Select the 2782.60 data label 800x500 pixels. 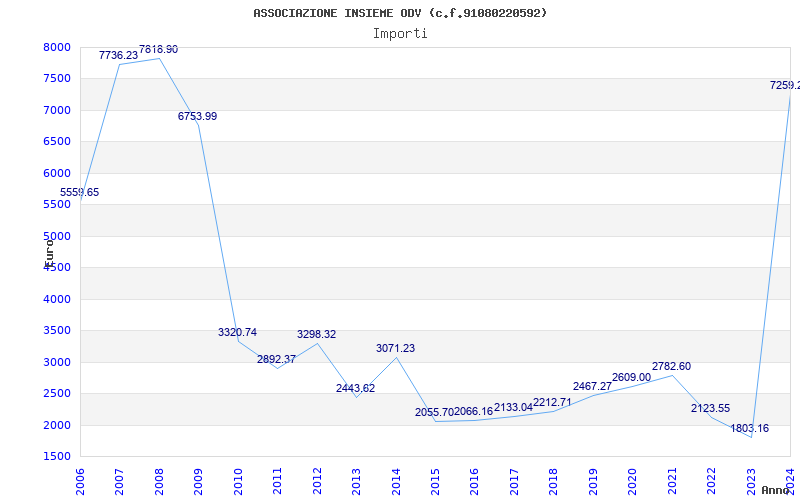pyautogui.click(x=671, y=366)
